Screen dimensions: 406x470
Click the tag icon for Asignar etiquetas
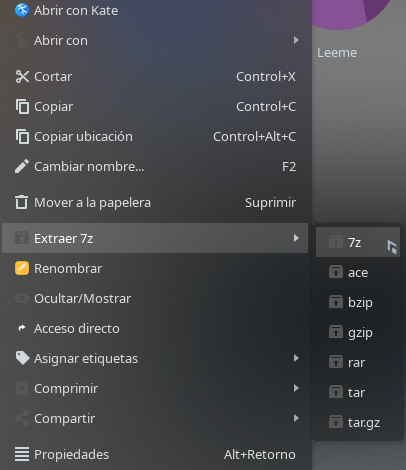coord(22,358)
